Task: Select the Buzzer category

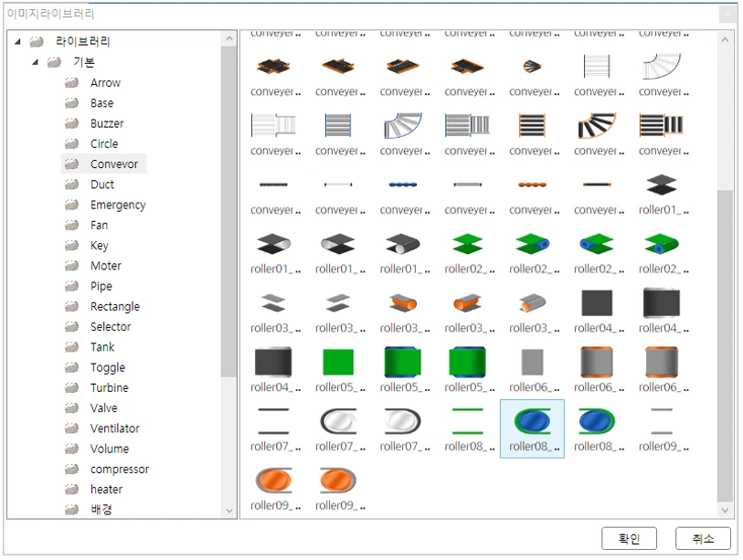Action: [107, 123]
